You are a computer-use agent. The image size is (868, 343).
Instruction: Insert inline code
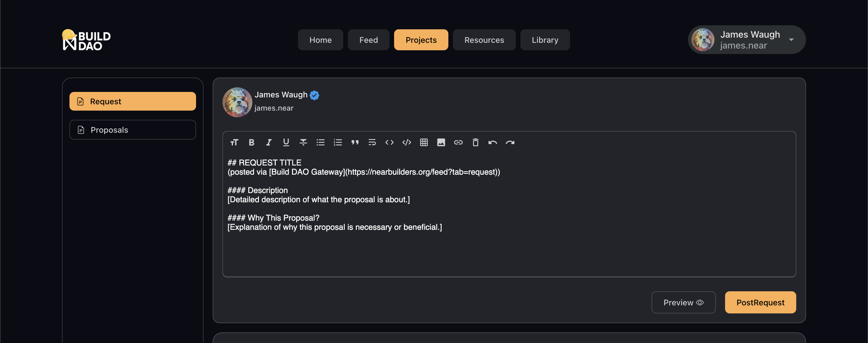click(x=389, y=142)
